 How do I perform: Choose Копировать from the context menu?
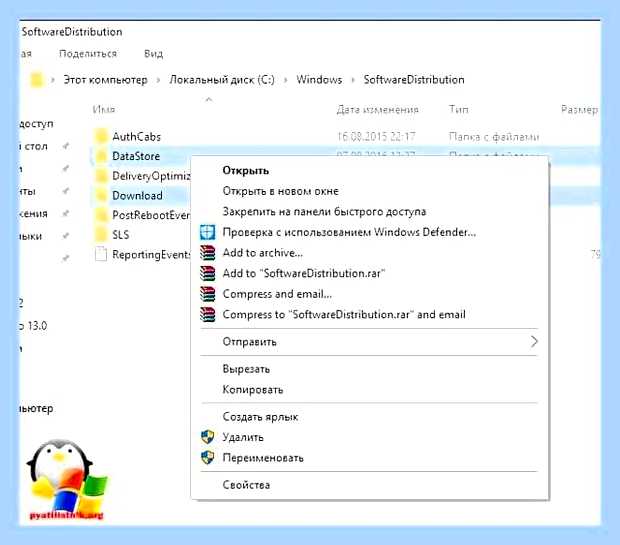[253, 390]
